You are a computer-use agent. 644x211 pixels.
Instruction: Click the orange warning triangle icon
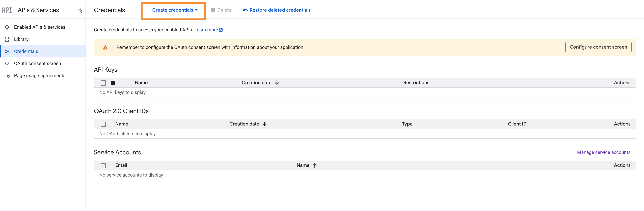pyautogui.click(x=105, y=47)
